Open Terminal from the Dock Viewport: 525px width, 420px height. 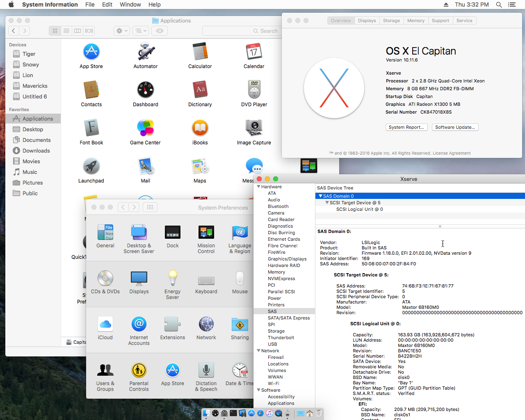coord(233,413)
